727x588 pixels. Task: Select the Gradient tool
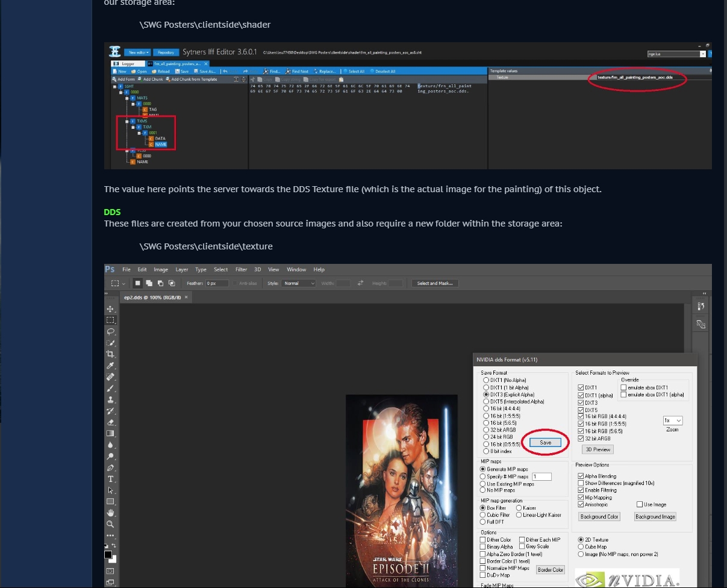[111, 433]
